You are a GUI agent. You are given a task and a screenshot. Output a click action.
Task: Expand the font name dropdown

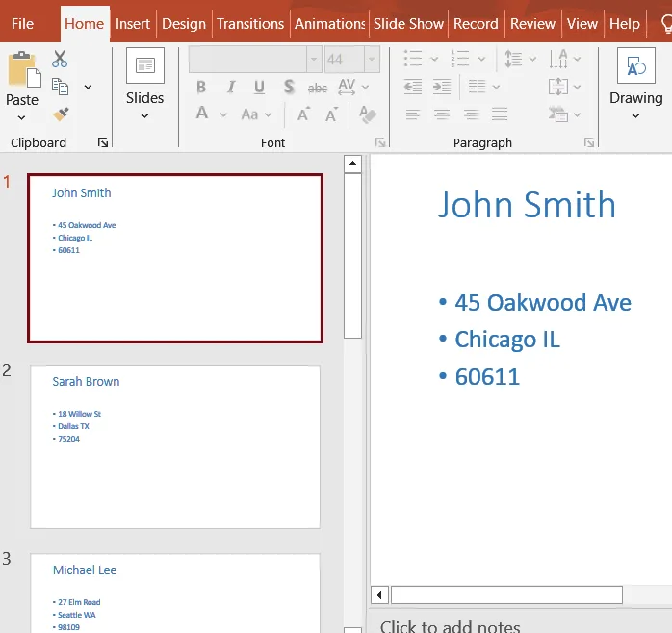click(314, 59)
